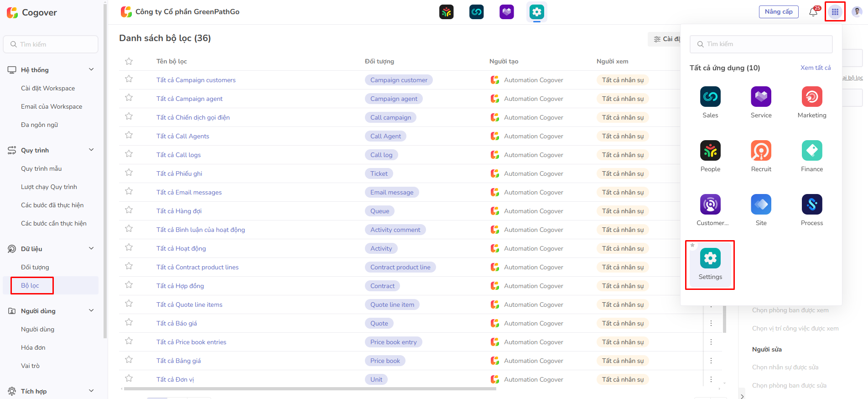Select Đa ngôn ngữ menu item

coord(40,125)
